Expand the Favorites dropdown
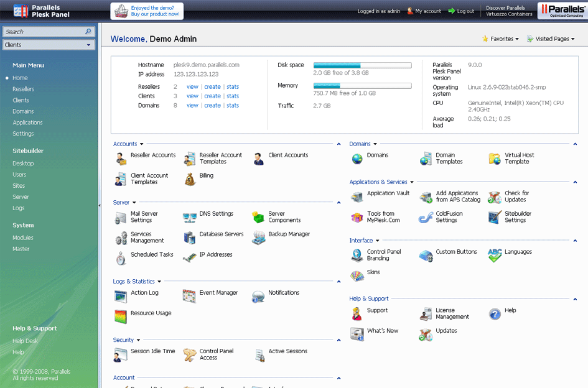Image resolution: width=588 pixels, height=388 pixels. 501,39
